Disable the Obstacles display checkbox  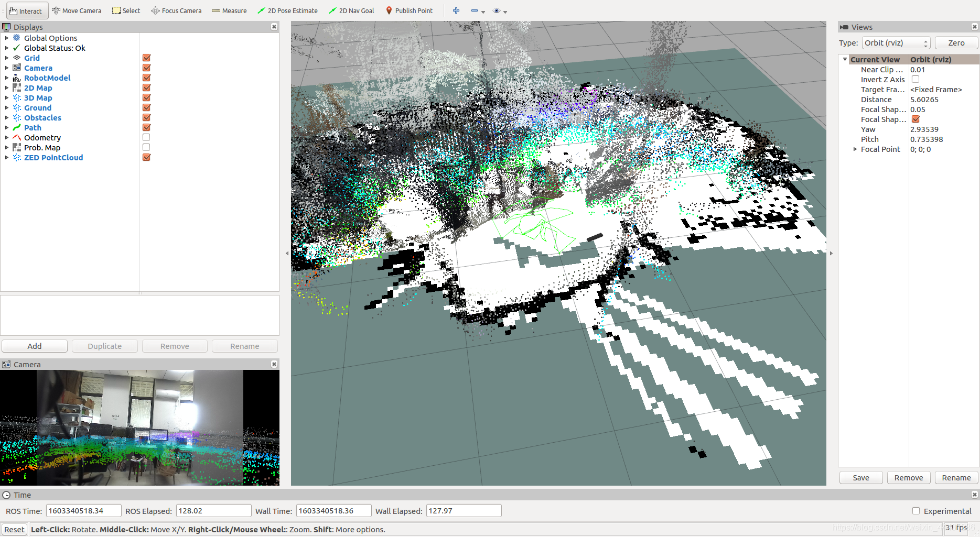(x=147, y=117)
